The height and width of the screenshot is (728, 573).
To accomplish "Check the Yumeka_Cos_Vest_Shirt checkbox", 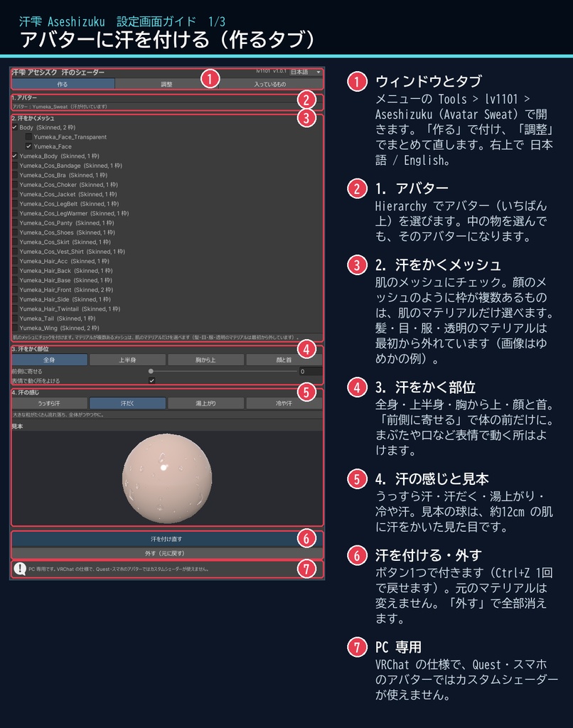I will 15,252.
